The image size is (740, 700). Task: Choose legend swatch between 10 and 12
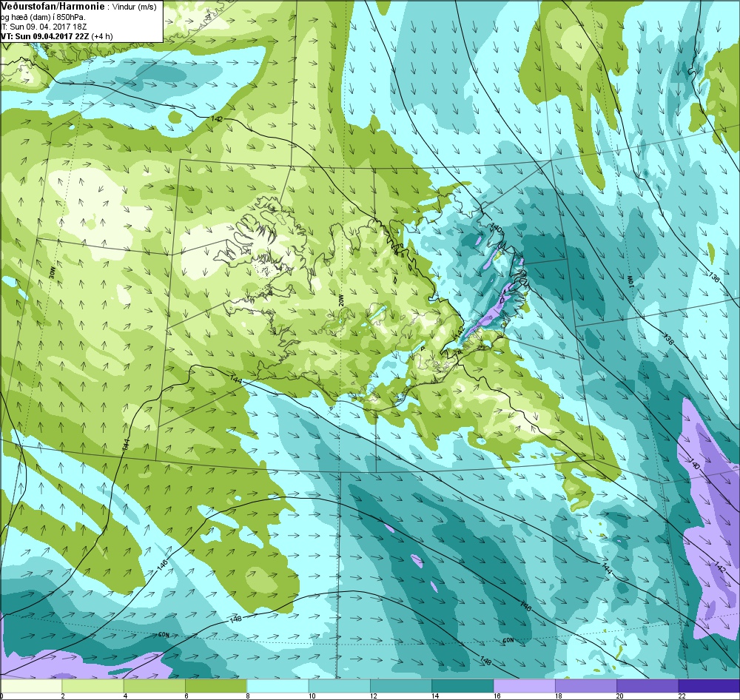[x=340, y=685]
